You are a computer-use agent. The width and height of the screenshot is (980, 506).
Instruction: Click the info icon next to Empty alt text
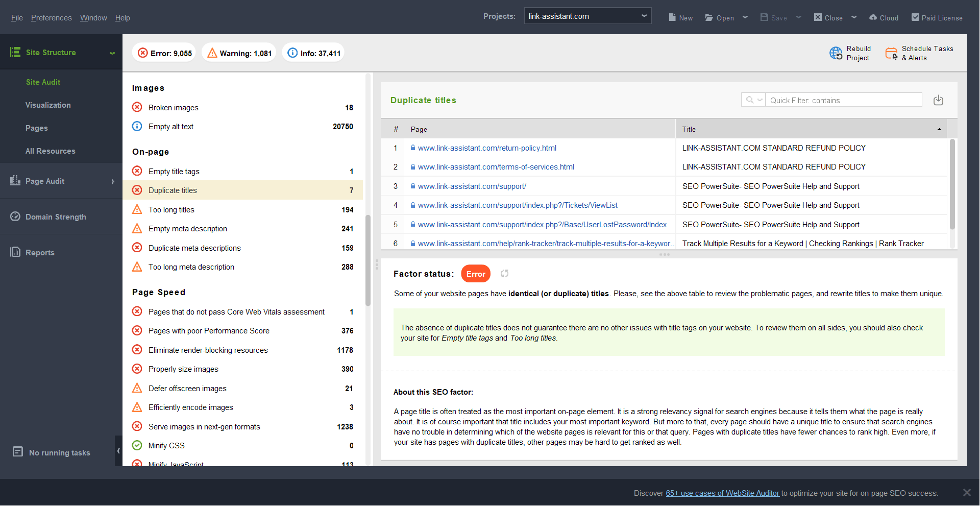[x=137, y=126]
